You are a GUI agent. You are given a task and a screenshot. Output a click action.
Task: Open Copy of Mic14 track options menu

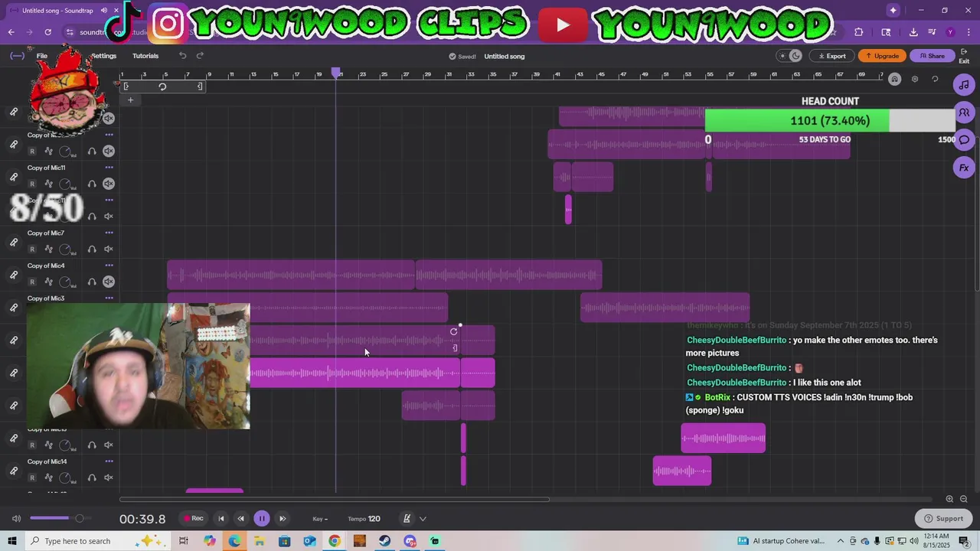point(109,461)
